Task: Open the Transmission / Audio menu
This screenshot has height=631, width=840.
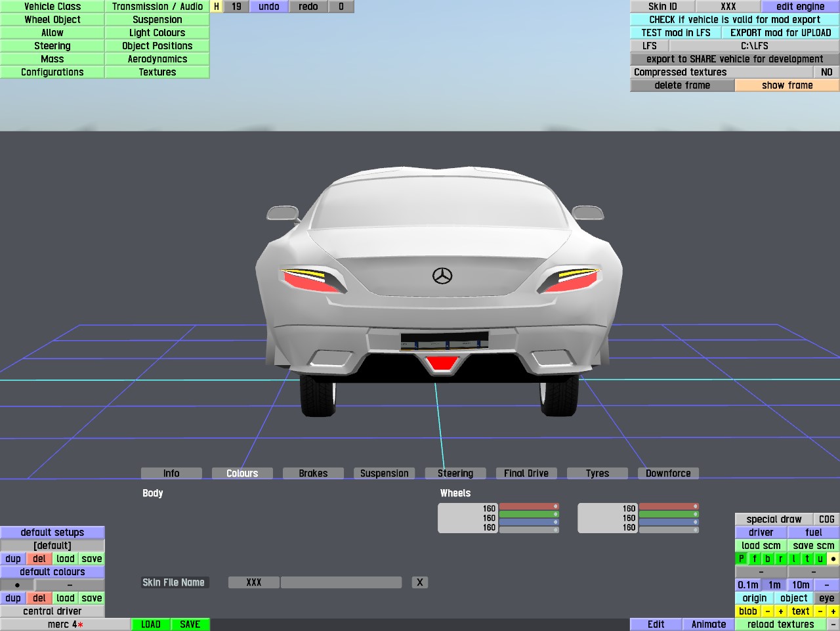Action: click(157, 7)
